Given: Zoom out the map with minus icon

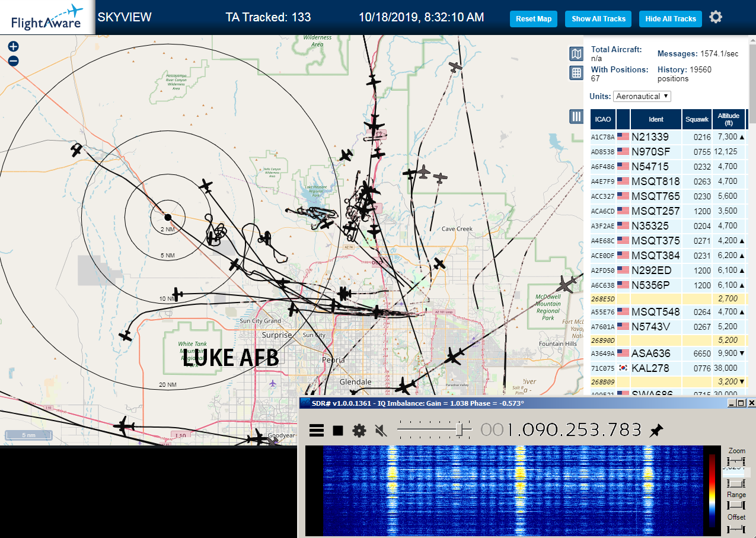Looking at the screenshot, I should [x=13, y=61].
